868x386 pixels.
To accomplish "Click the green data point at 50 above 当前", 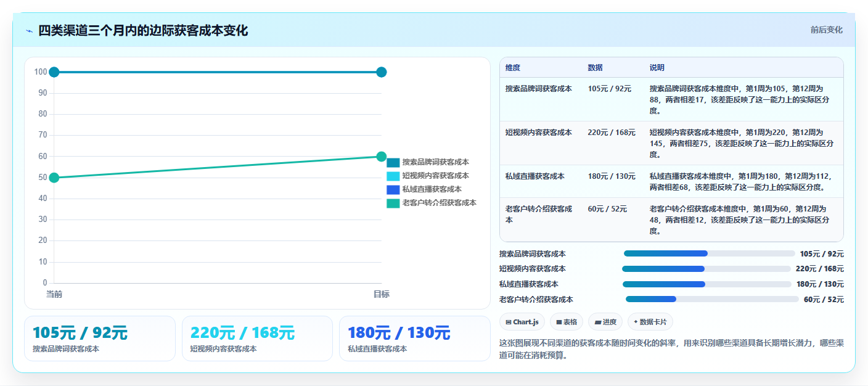I will [54, 178].
